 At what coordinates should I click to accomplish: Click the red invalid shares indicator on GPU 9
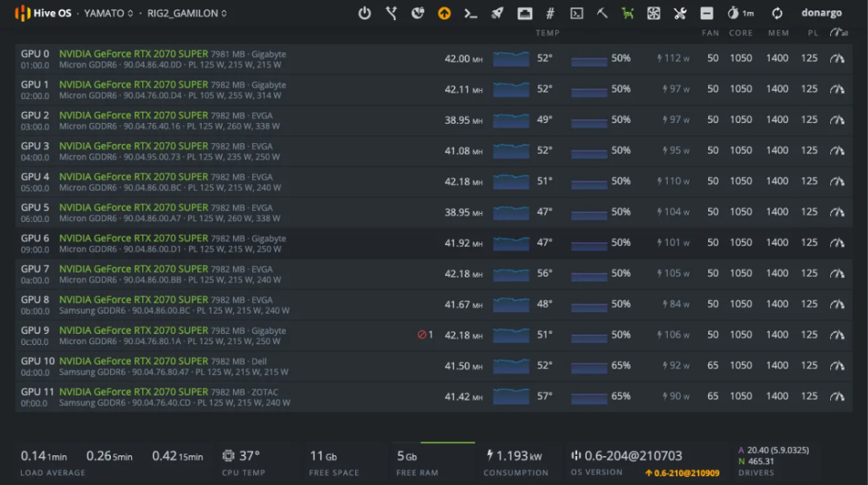[425, 335]
